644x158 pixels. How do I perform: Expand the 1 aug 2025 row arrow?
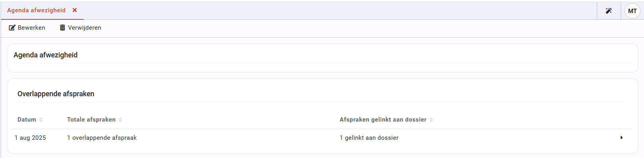621,138
